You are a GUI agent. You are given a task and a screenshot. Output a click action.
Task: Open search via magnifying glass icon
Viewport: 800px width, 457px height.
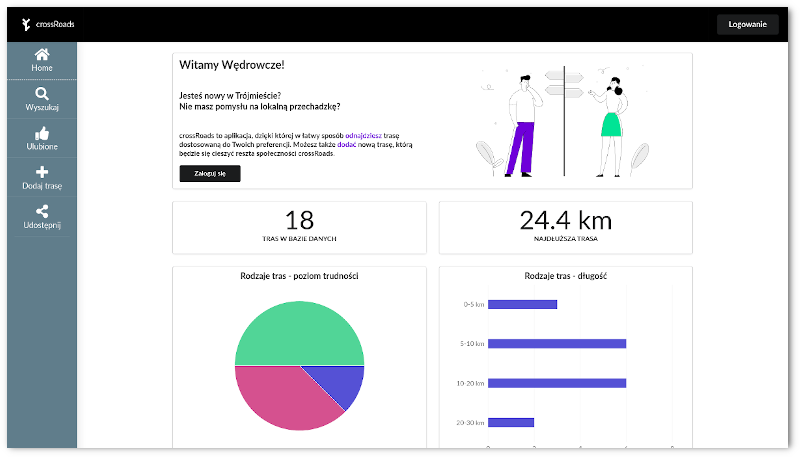click(42, 93)
